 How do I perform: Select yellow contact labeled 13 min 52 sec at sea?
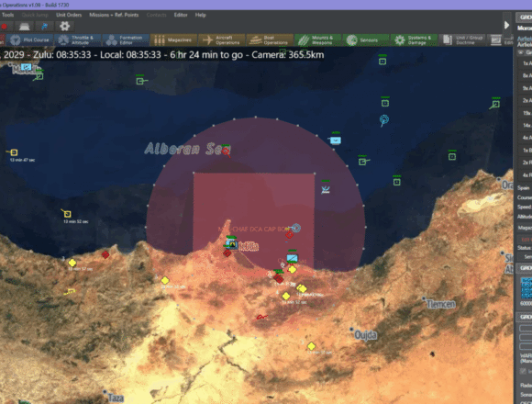pyautogui.click(x=67, y=214)
